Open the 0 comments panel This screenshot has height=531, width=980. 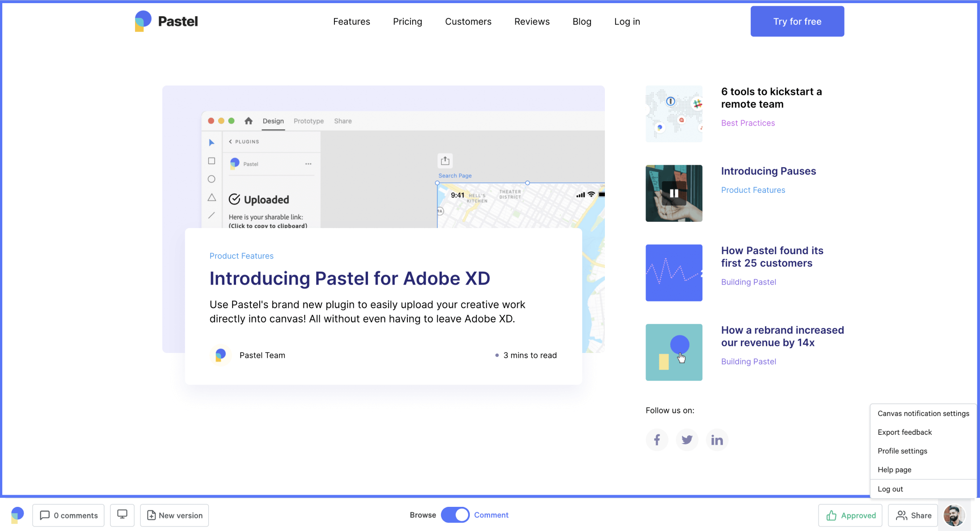pyautogui.click(x=68, y=515)
